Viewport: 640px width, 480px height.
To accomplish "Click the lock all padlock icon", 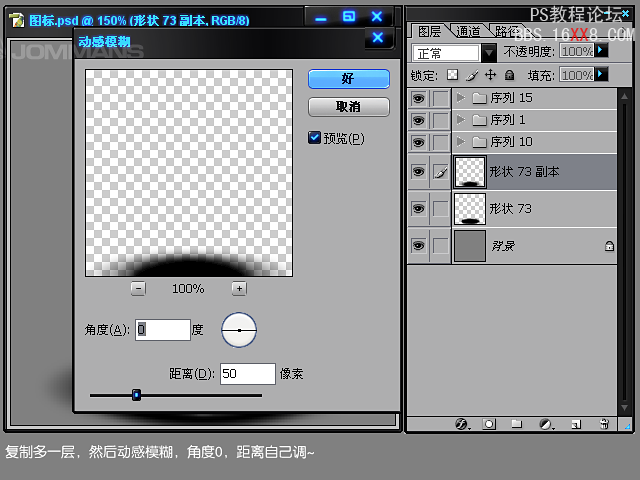I will tap(509, 75).
